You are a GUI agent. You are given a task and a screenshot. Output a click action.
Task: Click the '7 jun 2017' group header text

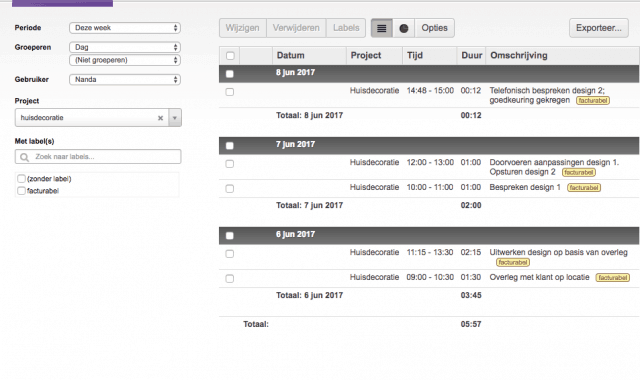(295, 144)
